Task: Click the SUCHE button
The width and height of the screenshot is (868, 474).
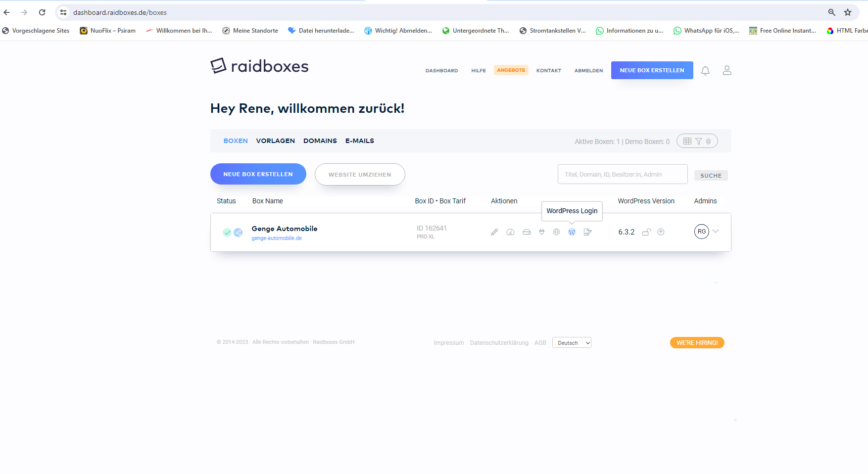Action: (711, 176)
